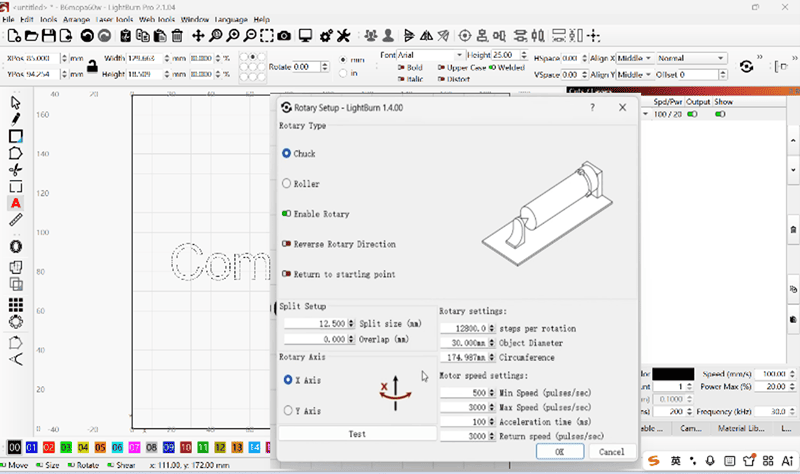800x474 pixels.
Task: Close the Rotary Setup dialog
Action: pos(622,107)
